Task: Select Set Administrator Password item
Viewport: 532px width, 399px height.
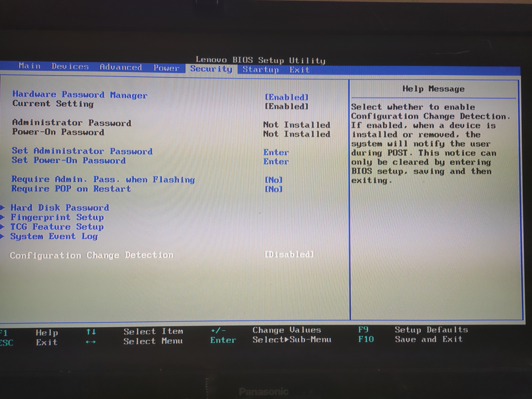Action: click(x=82, y=151)
